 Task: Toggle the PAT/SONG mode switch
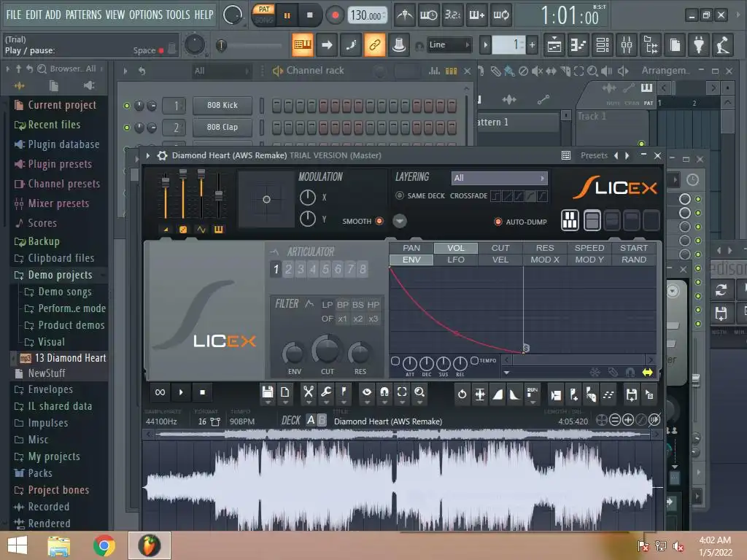(263, 15)
